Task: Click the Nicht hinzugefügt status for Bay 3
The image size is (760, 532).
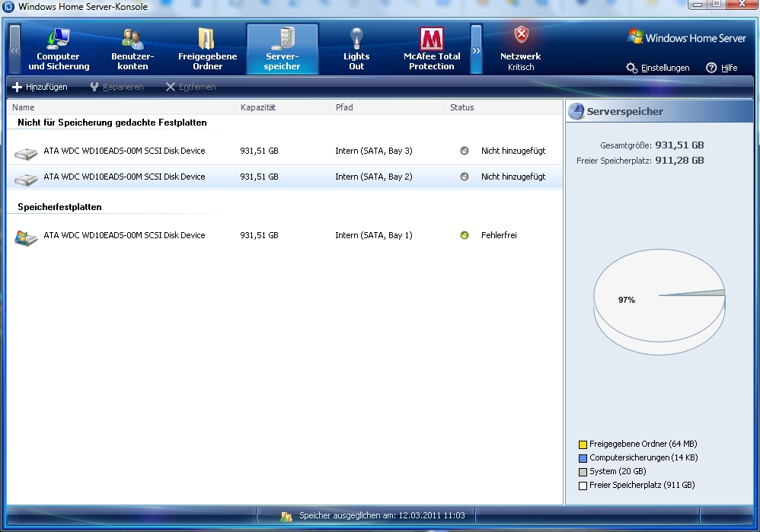Action: click(513, 151)
